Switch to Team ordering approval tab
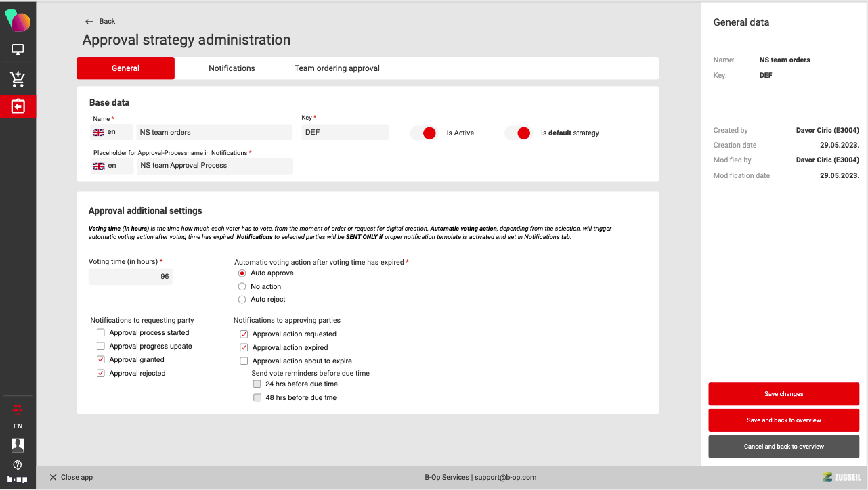The height and width of the screenshot is (490, 868). 337,68
